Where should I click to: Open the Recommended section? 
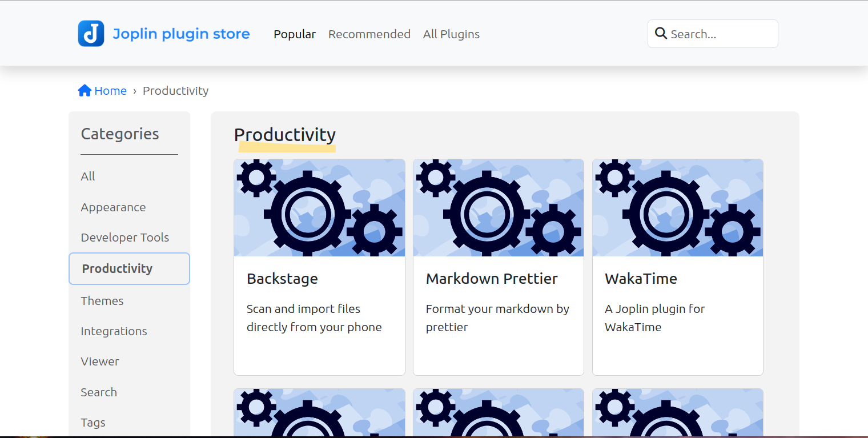369,34
